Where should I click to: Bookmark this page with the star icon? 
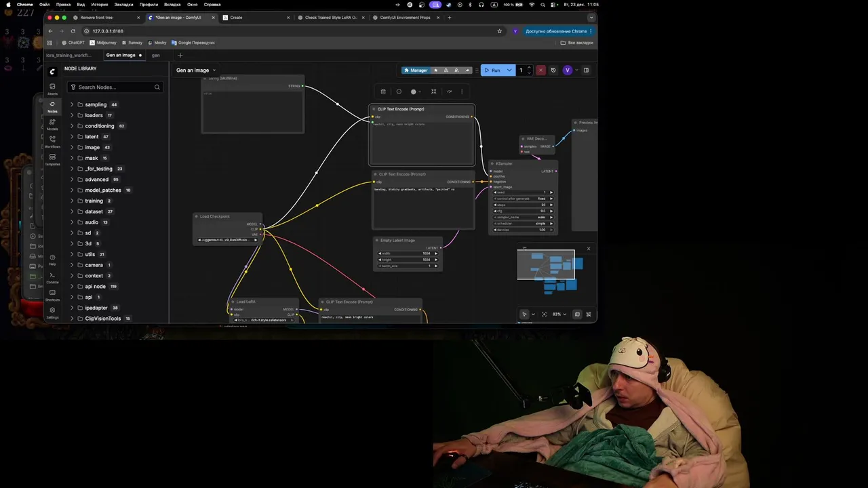(x=500, y=31)
